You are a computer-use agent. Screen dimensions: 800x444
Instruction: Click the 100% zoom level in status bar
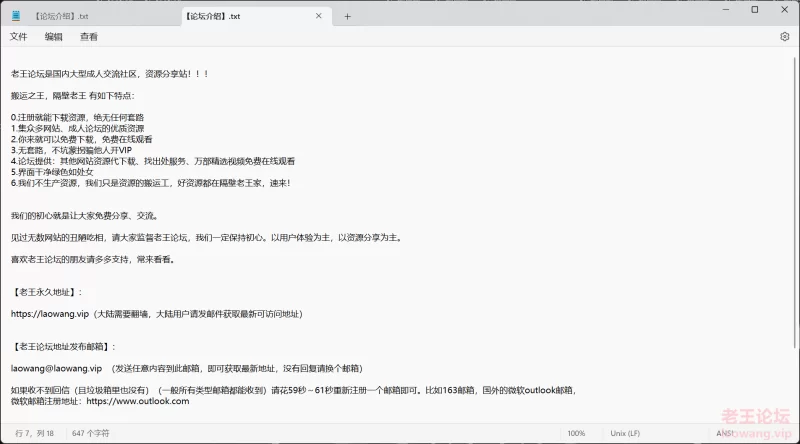pos(576,433)
